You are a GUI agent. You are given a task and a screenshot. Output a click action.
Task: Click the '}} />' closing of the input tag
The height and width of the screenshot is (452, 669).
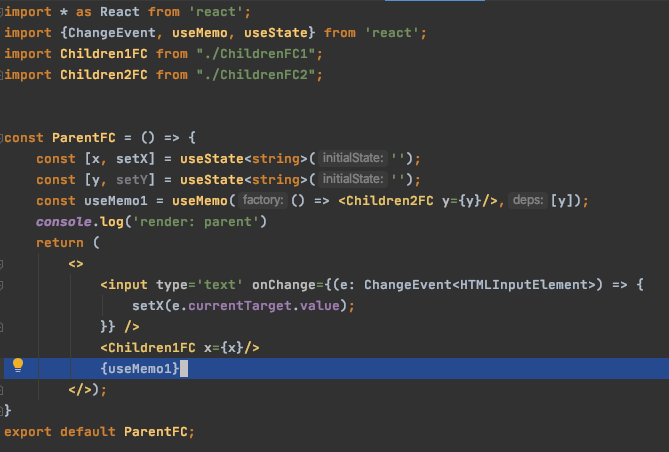pyautogui.click(x=120, y=327)
